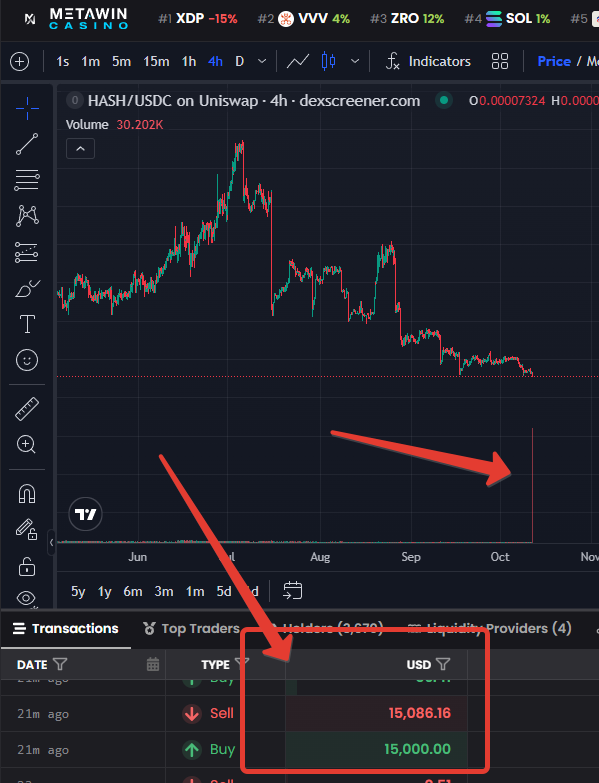Click the TradingView logo on chart
This screenshot has height=783, width=599.
coord(85,514)
